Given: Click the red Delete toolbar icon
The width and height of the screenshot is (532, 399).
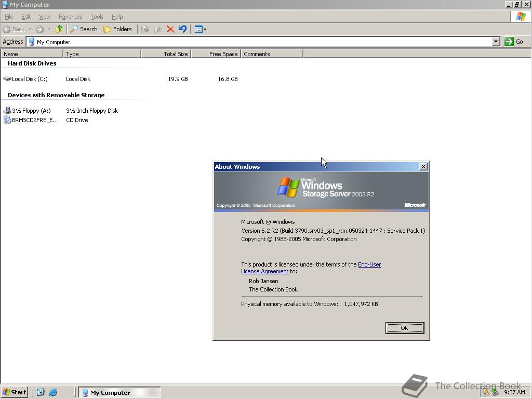Looking at the screenshot, I should [170, 29].
